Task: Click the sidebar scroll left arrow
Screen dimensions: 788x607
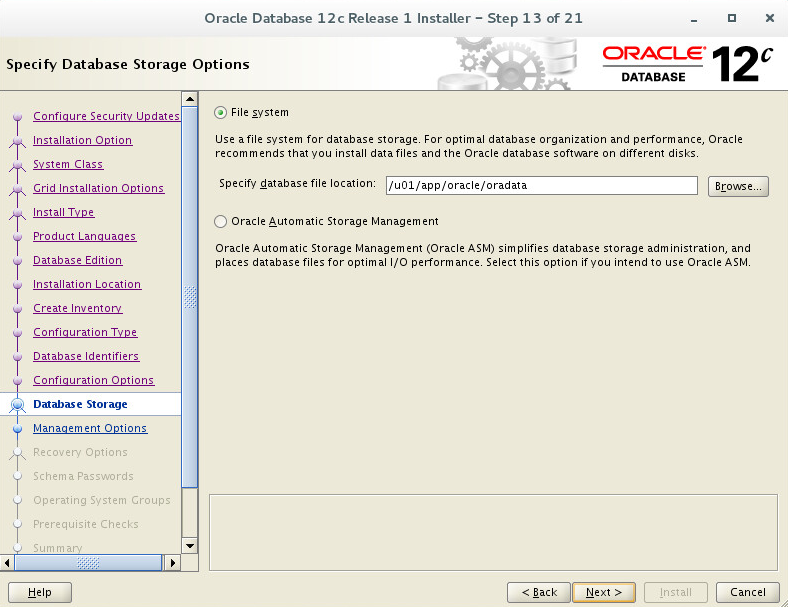Action: pyautogui.click(x=7, y=563)
